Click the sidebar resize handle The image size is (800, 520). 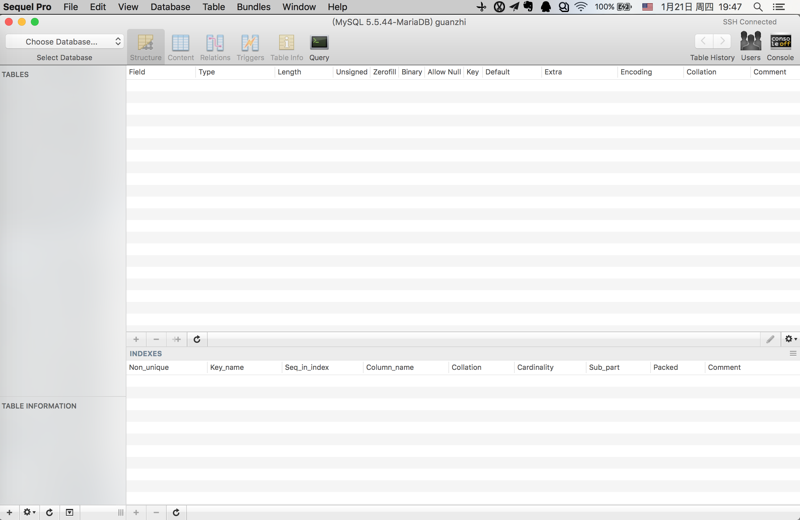[x=120, y=512]
